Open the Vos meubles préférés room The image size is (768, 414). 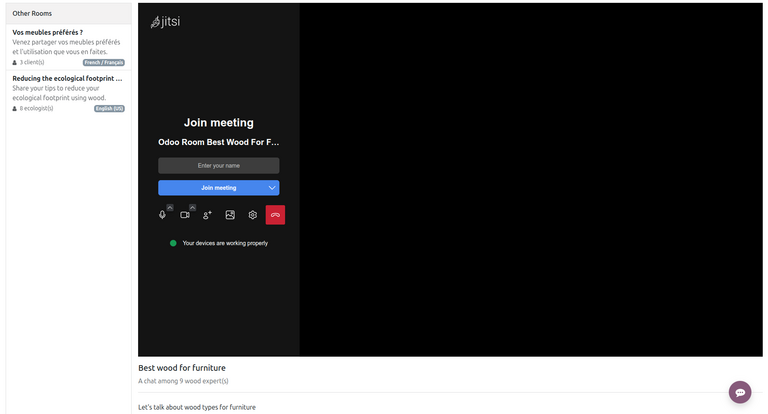(x=48, y=32)
